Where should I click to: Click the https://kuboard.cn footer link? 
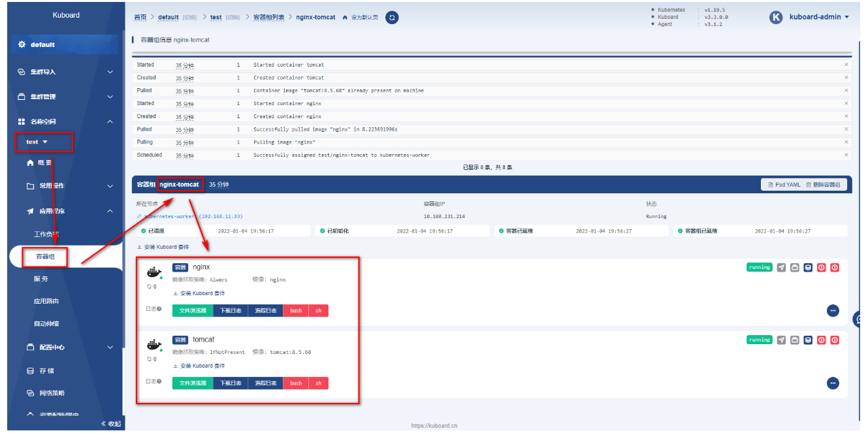pyautogui.click(x=434, y=425)
